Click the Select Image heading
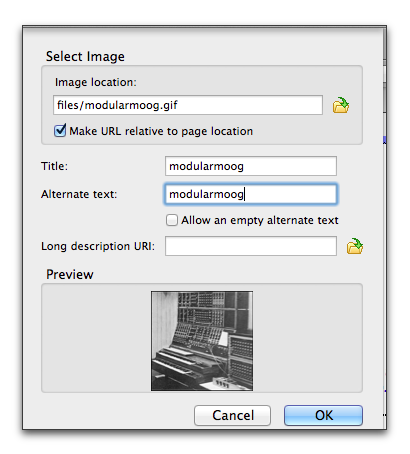The image size is (410, 454). pos(85,57)
